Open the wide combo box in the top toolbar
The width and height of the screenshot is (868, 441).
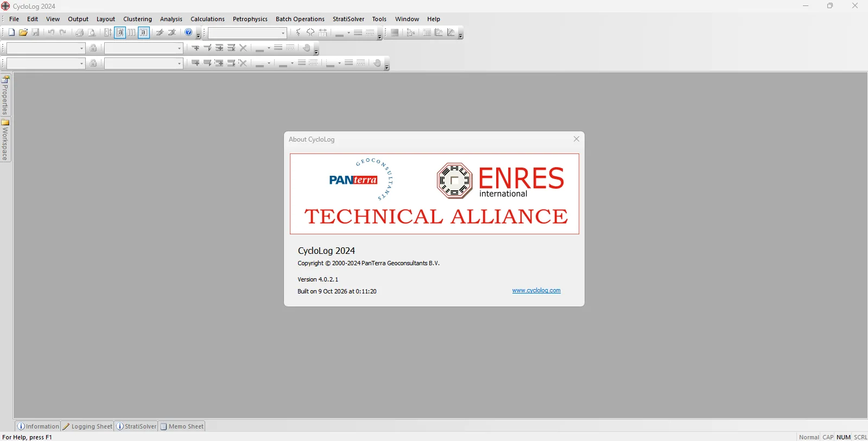[247, 33]
